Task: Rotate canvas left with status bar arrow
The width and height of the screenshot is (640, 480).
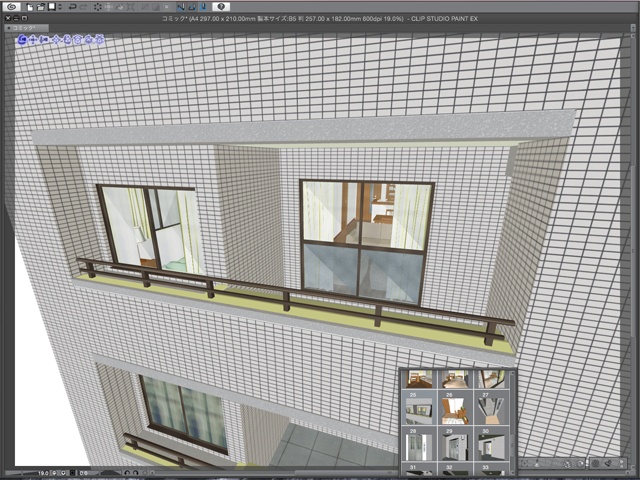Action: [127, 473]
